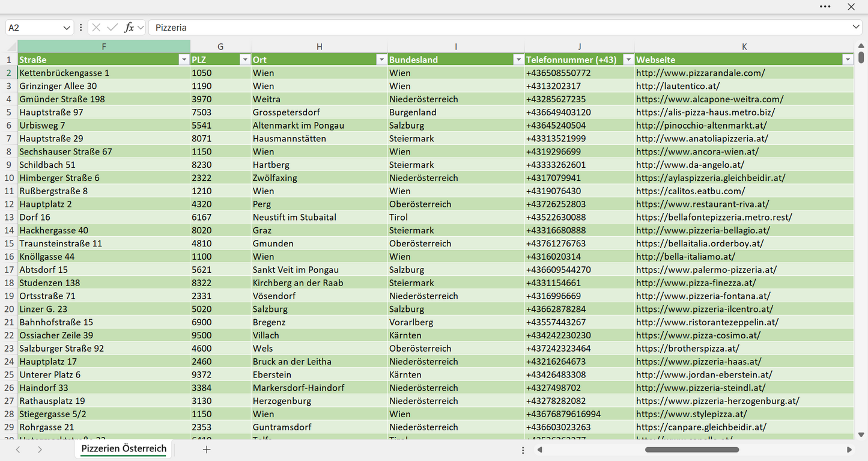Open link https://www.stylepizza.at/
The height and width of the screenshot is (461, 868).
point(691,414)
